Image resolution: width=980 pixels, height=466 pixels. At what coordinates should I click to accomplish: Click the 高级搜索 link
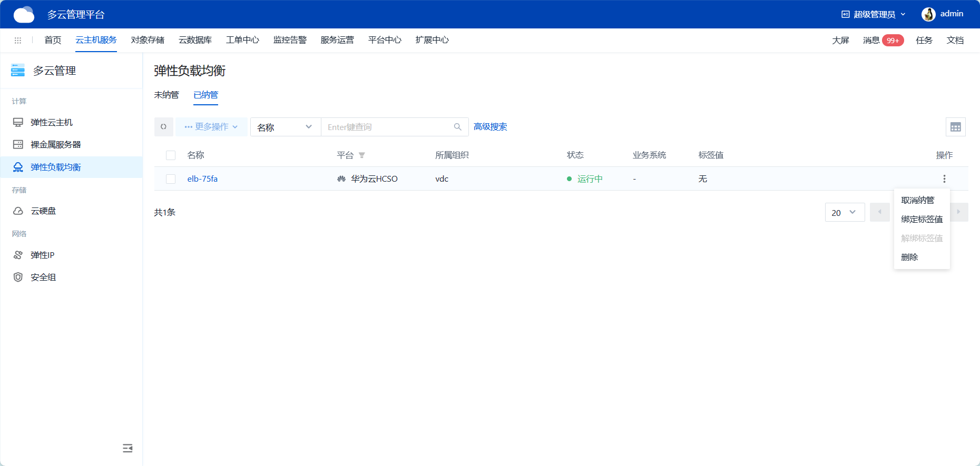point(490,127)
